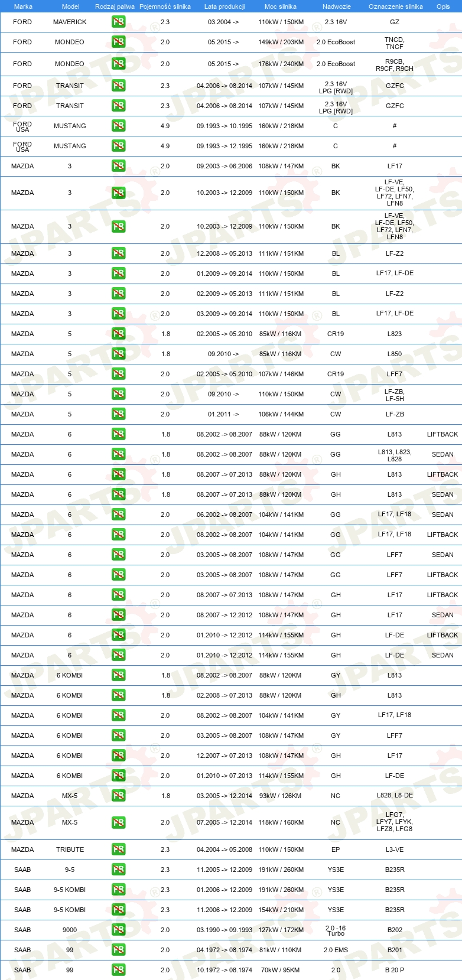Viewport: 462px width, 980px height.
Task: Click the GZ engine code cell
Action: click(x=395, y=22)
